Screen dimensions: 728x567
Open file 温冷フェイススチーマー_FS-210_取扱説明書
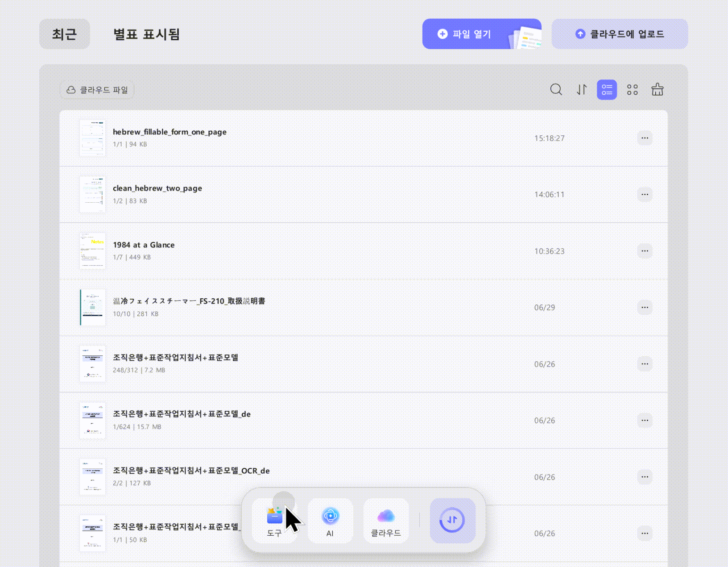point(189,301)
